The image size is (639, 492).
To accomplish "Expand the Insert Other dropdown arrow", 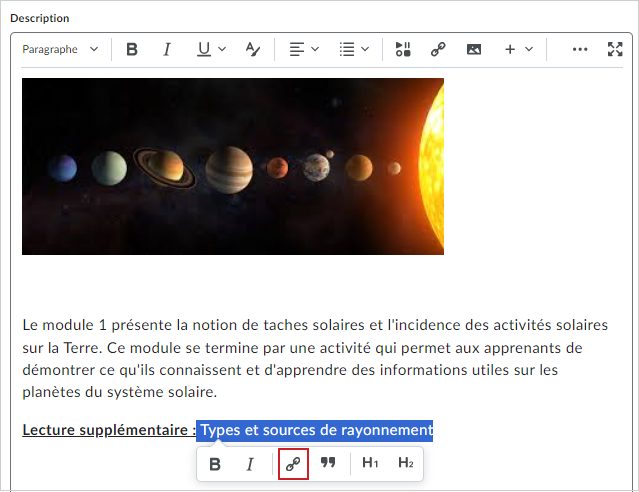I will tap(529, 49).
